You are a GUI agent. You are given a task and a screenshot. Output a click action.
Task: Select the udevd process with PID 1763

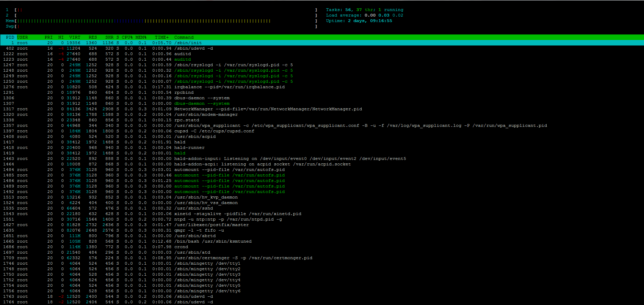[x=322, y=296]
